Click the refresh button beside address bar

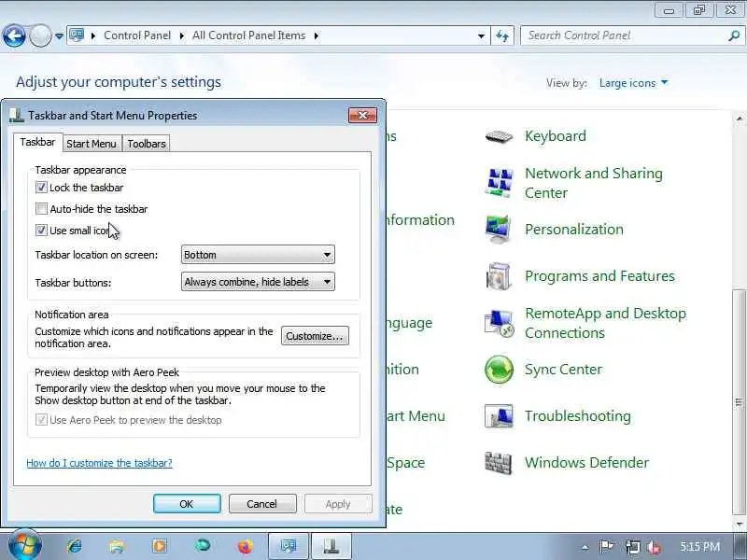click(x=502, y=35)
